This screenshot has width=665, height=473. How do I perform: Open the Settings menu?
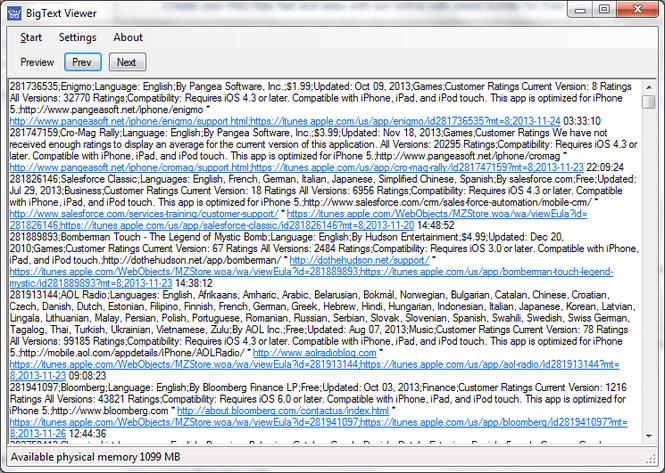tap(78, 37)
